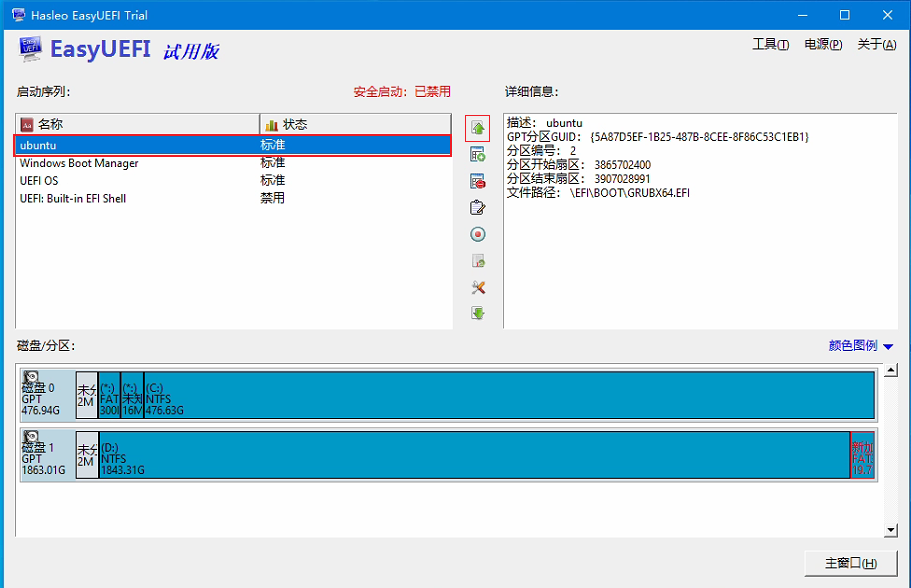Click the disk list scrollbar down arrow
The image size is (911, 588).
891,530
